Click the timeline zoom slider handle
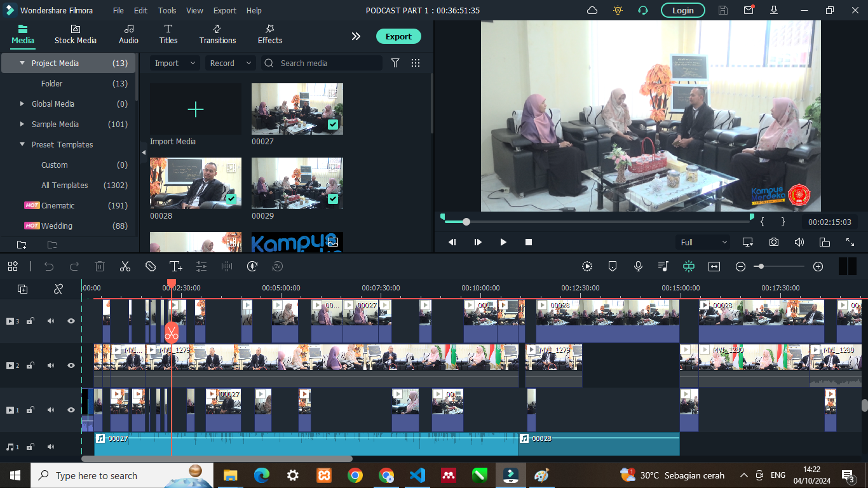 761,267
